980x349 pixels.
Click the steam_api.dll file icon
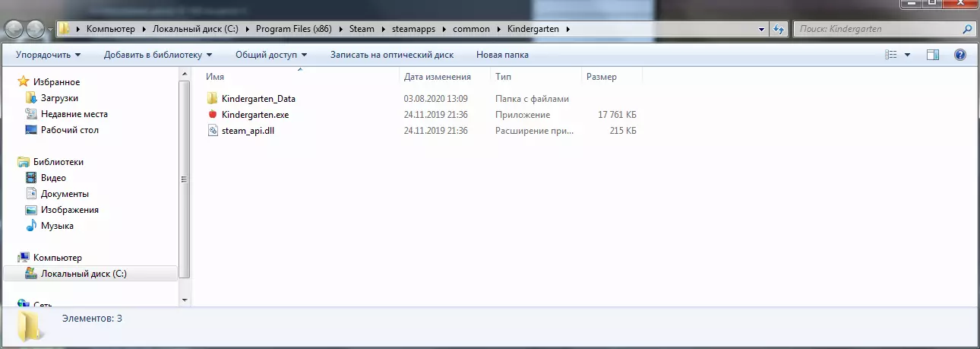(x=212, y=131)
